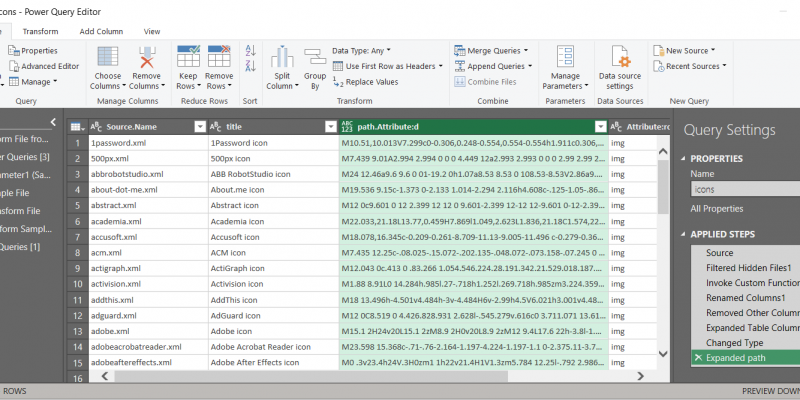The width and height of the screenshot is (800, 400).
Task: Click Merge Queries
Action: point(490,51)
